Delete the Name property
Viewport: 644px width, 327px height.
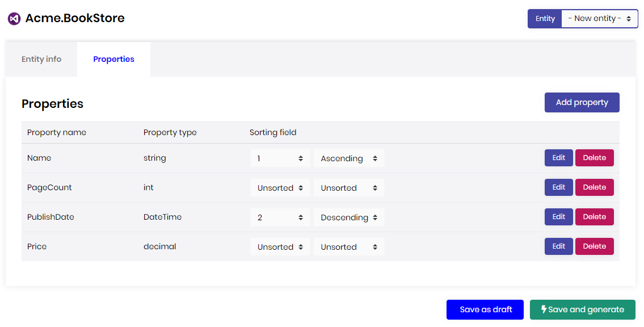594,158
